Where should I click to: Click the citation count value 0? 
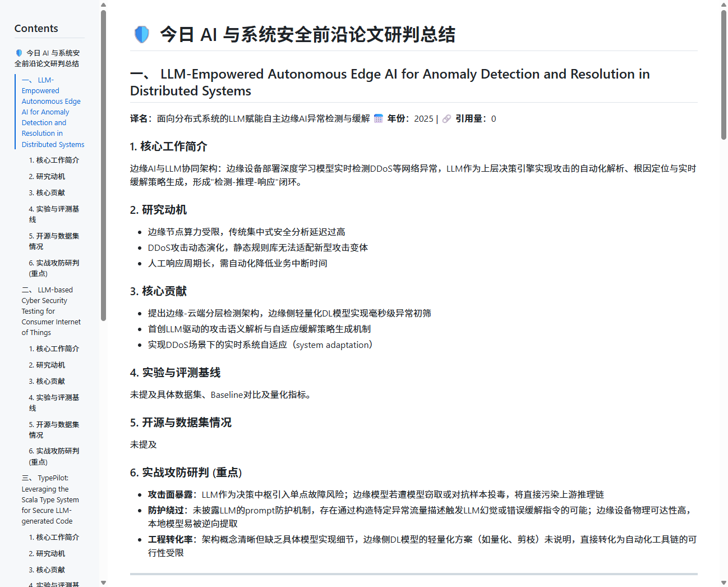click(493, 118)
